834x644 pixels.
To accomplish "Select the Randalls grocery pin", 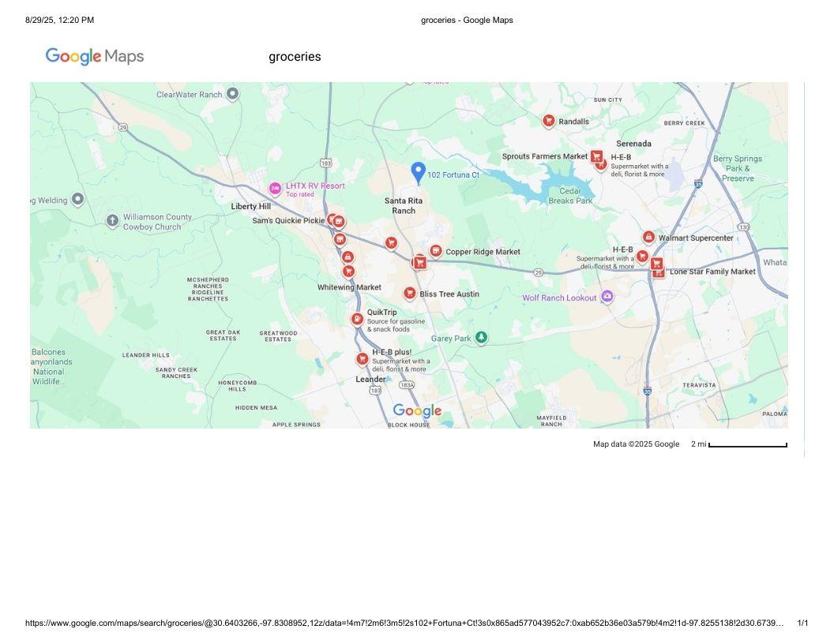I will click(548, 122).
